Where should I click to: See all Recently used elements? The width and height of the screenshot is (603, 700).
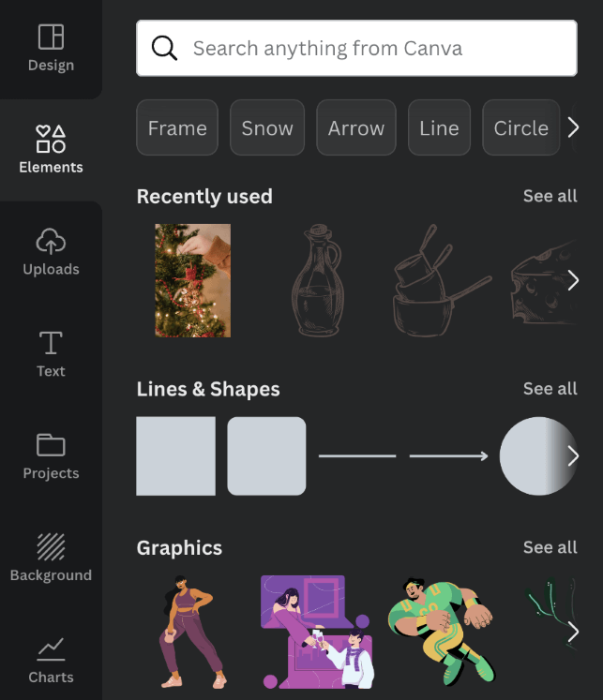click(x=550, y=196)
